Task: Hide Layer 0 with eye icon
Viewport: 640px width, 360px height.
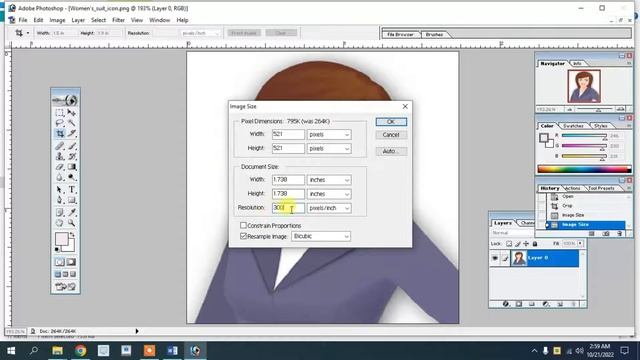Action: click(x=495, y=258)
